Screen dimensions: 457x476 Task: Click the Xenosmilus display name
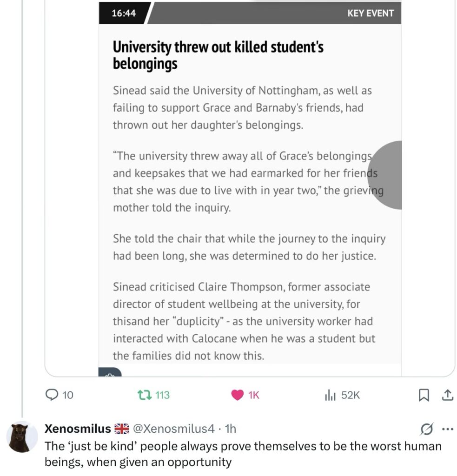pos(78,428)
